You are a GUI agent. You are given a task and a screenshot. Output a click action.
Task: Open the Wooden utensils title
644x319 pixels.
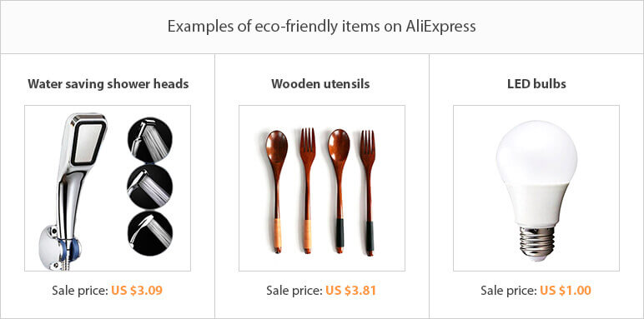(320, 84)
